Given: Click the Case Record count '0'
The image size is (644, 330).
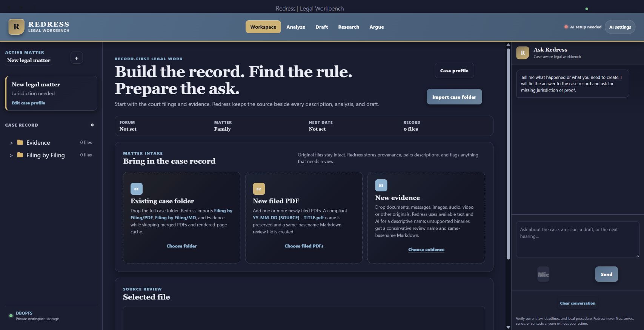Looking at the screenshot, I should (92, 125).
